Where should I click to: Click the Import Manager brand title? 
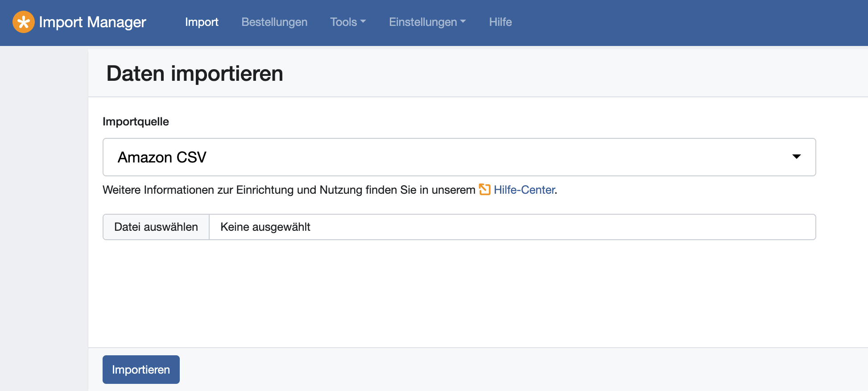click(x=92, y=22)
